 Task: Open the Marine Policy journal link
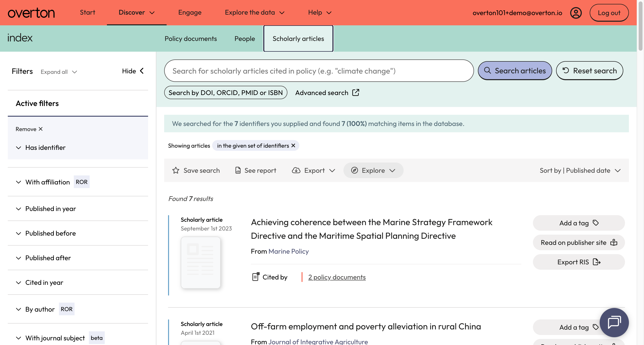288,251
